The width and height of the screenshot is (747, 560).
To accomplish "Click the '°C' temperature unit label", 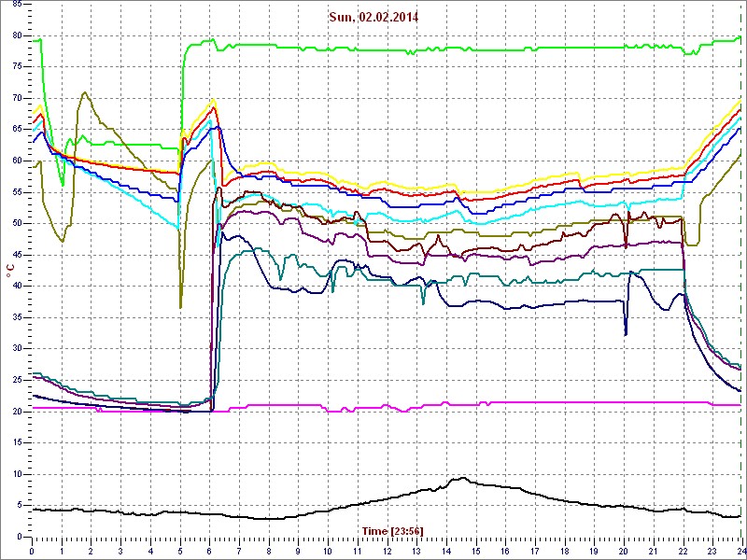I will click(x=9, y=273).
